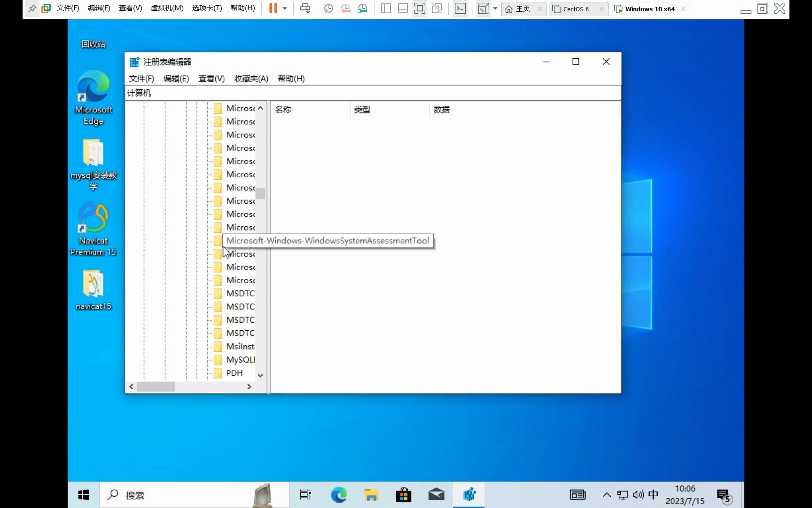
Task: Revert to the previous snapshot via the toolbar icon
Action: coord(345,8)
